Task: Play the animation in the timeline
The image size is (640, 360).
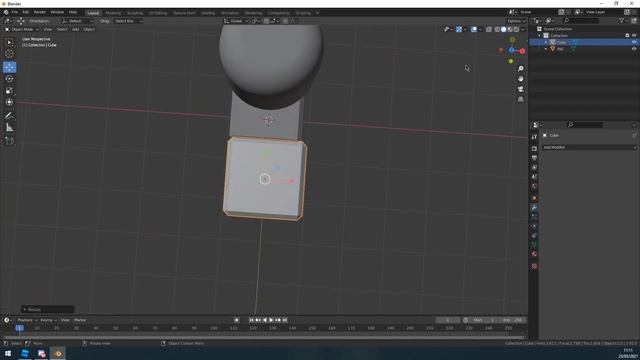Action: tap(271, 320)
